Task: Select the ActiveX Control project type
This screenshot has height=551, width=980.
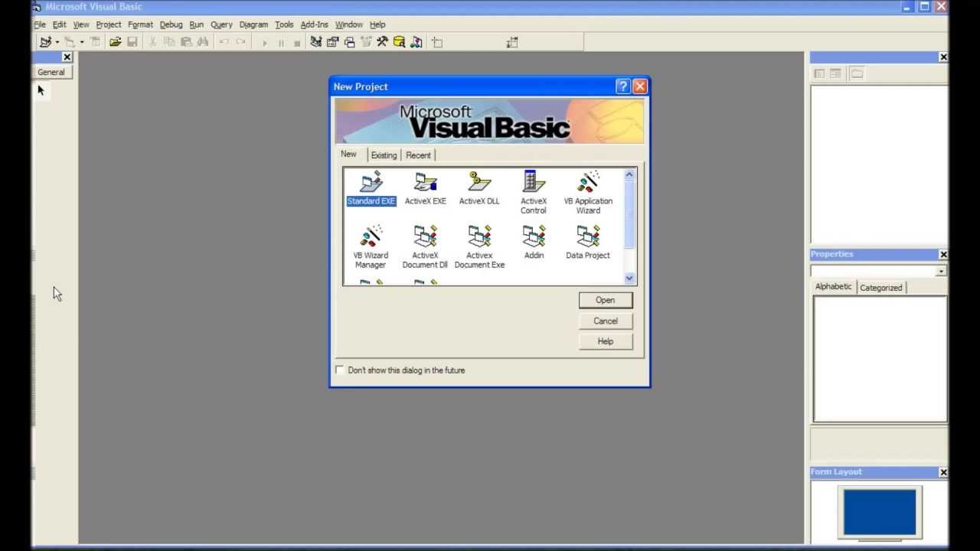Action: coord(534,192)
